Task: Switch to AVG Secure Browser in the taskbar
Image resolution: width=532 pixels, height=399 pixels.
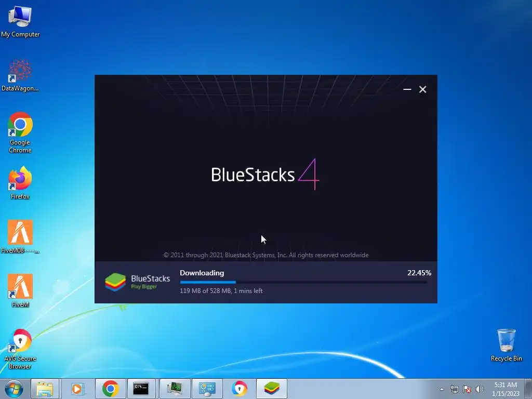Action: tap(239, 389)
